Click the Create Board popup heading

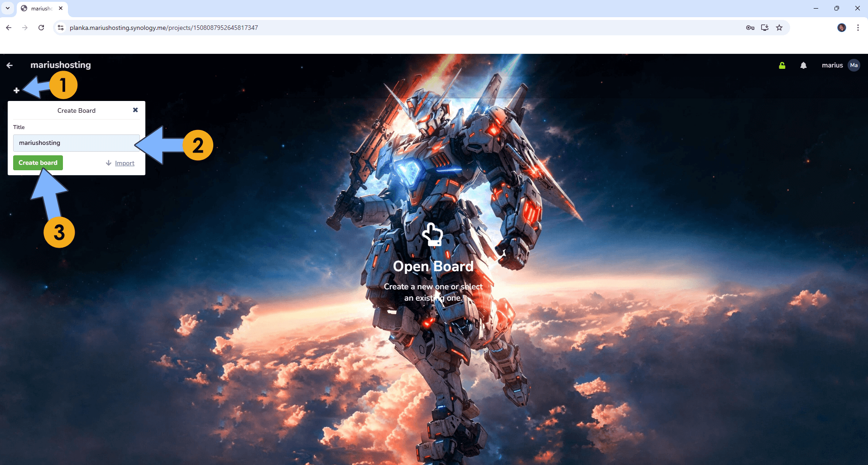(77, 110)
